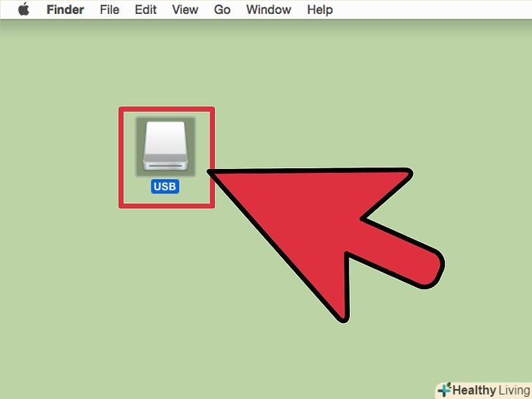
Task: Open the Help menu
Action: (x=320, y=9)
